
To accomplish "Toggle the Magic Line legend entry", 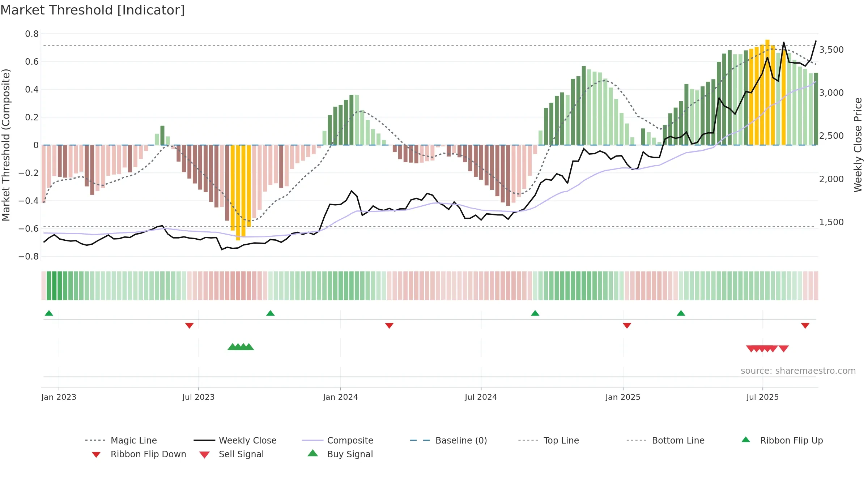I will [121, 440].
